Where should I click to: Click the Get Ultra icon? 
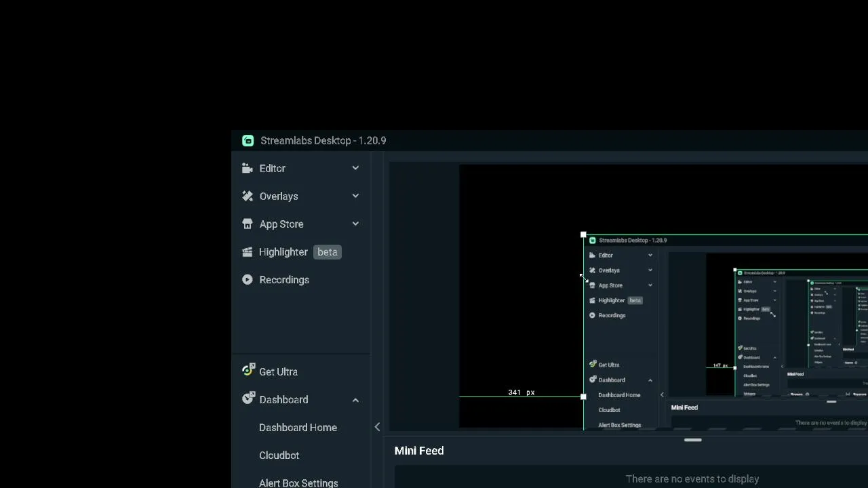[248, 370]
